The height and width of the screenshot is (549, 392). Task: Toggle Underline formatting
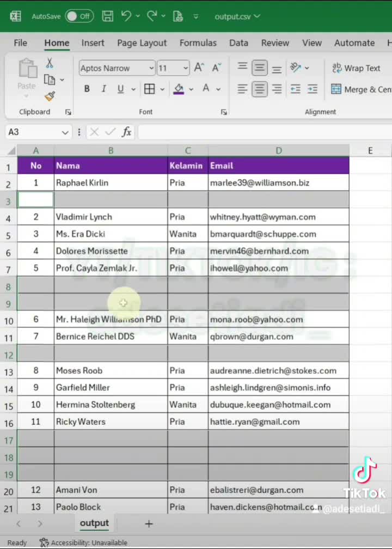click(x=120, y=89)
